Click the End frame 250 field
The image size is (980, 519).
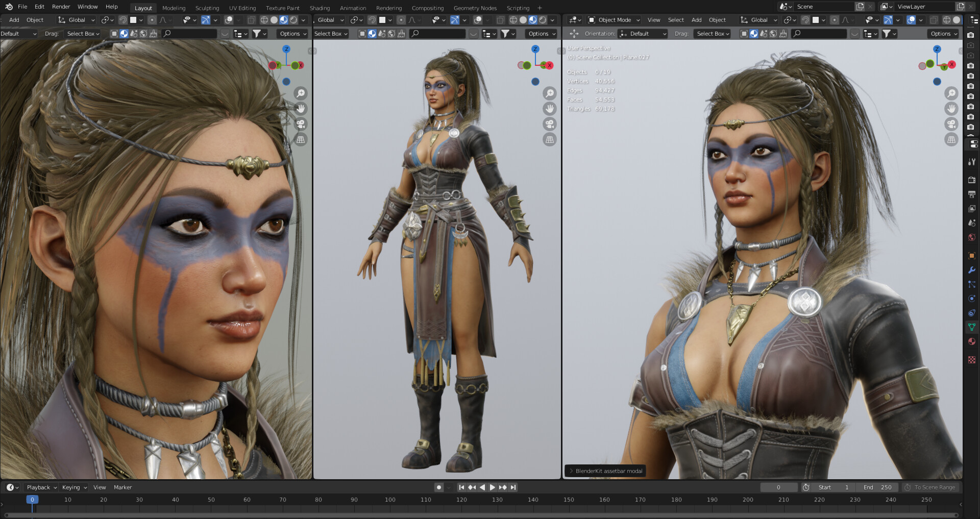pyautogui.click(x=877, y=487)
